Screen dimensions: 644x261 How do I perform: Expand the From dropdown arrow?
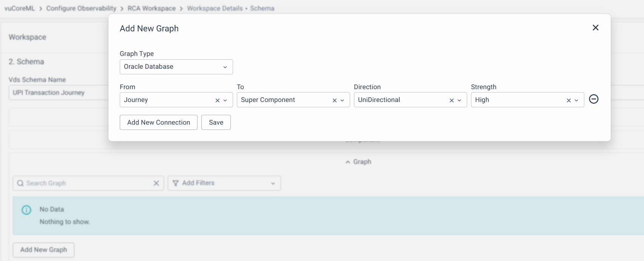click(225, 100)
